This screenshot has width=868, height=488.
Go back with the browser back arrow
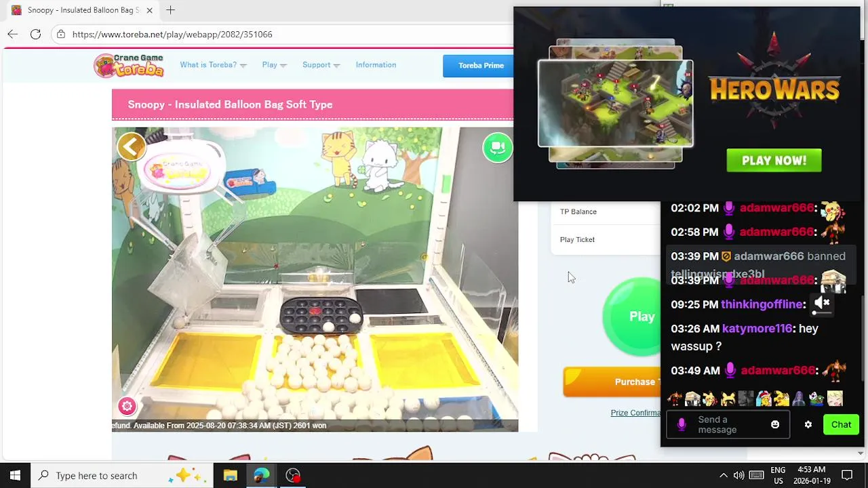pyautogui.click(x=12, y=34)
